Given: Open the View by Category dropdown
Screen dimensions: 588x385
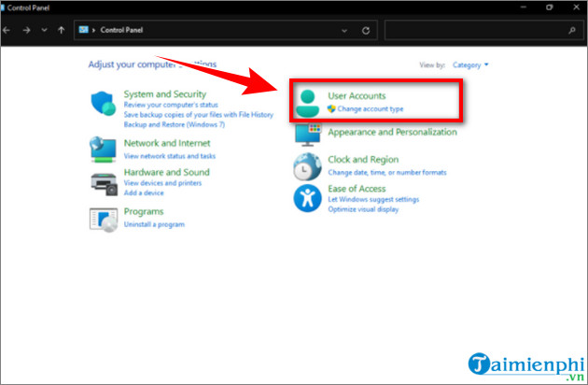Looking at the screenshot, I should click(470, 65).
